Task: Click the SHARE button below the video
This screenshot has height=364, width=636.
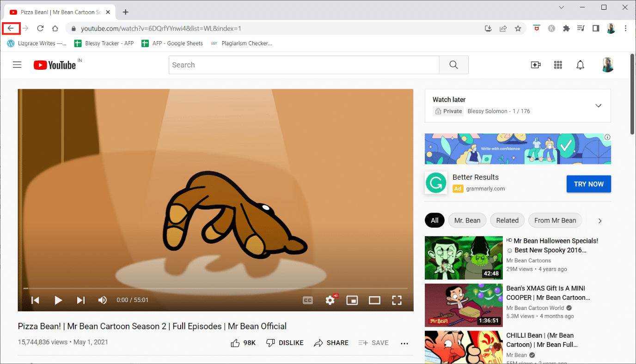Action: (x=331, y=343)
